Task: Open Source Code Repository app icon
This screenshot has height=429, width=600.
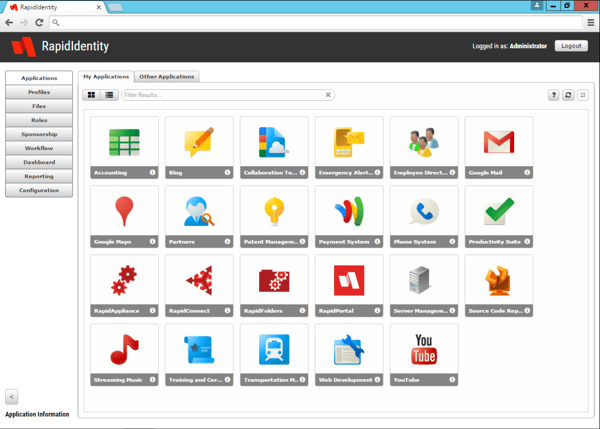Action: pos(497,281)
